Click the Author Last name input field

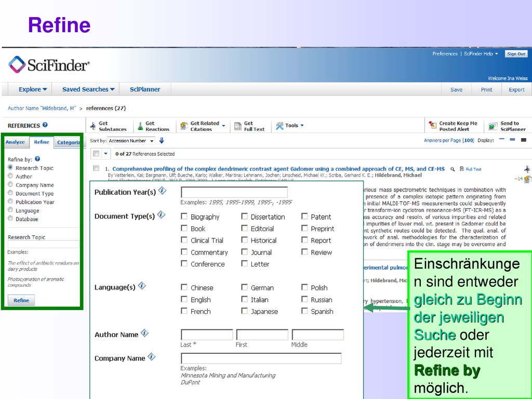[207, 335]
